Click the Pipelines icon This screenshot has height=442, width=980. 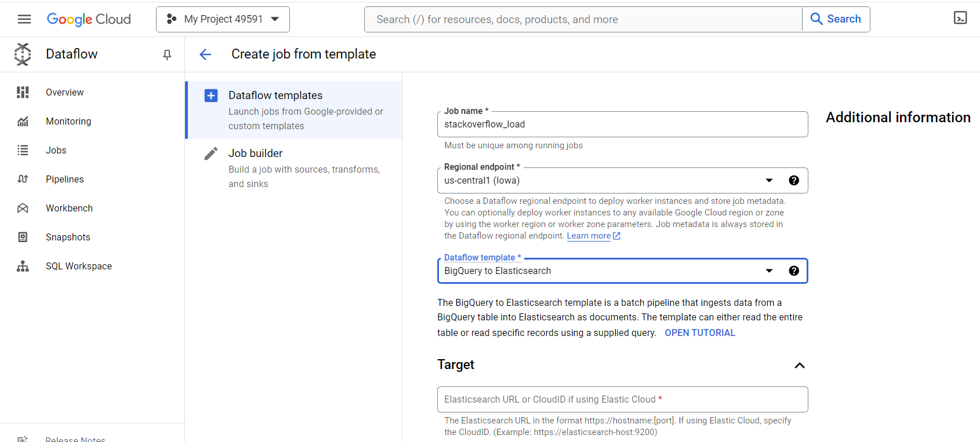(x=23, y=179)
